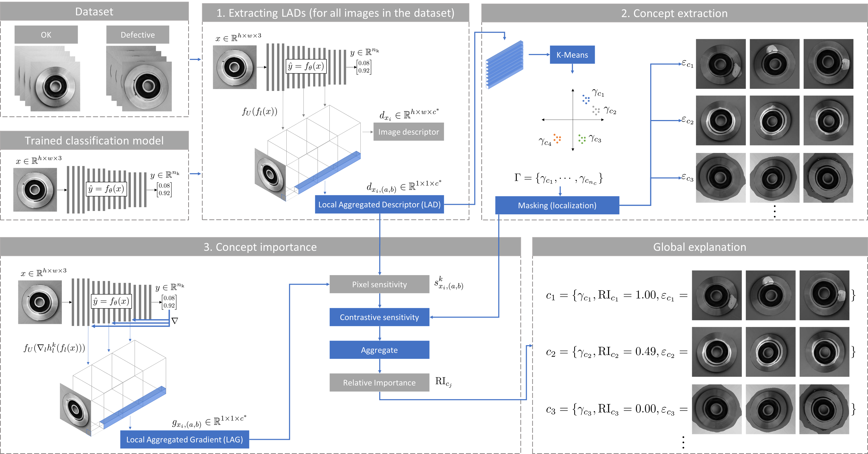Click the Image descriptor label
This screenshot has width=868, height=454.
point(408,132)
